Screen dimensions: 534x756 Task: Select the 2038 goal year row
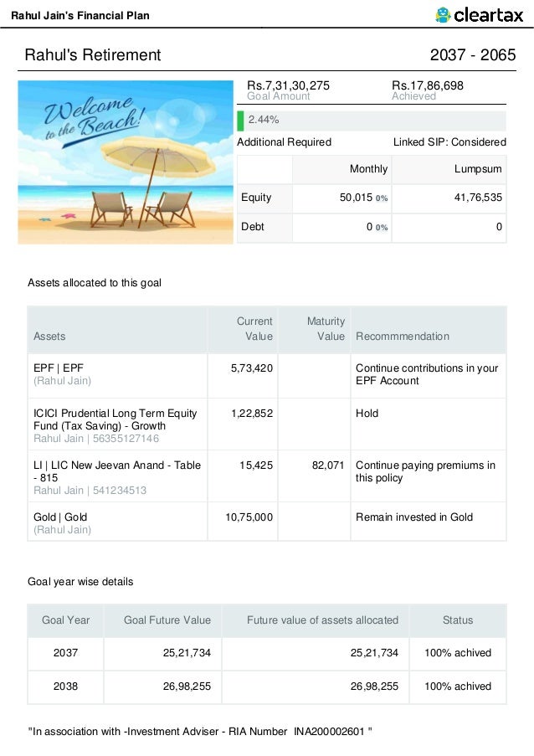pos(66,687)
